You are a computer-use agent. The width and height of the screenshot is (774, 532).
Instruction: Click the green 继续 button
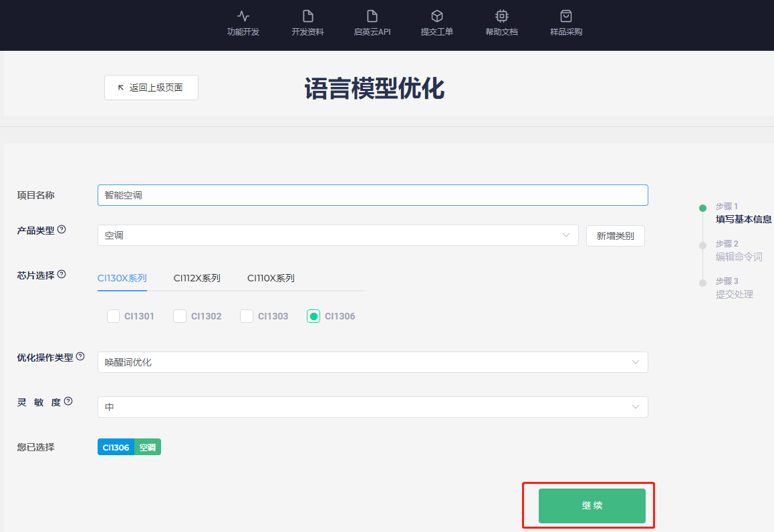[x=592, y=506]
